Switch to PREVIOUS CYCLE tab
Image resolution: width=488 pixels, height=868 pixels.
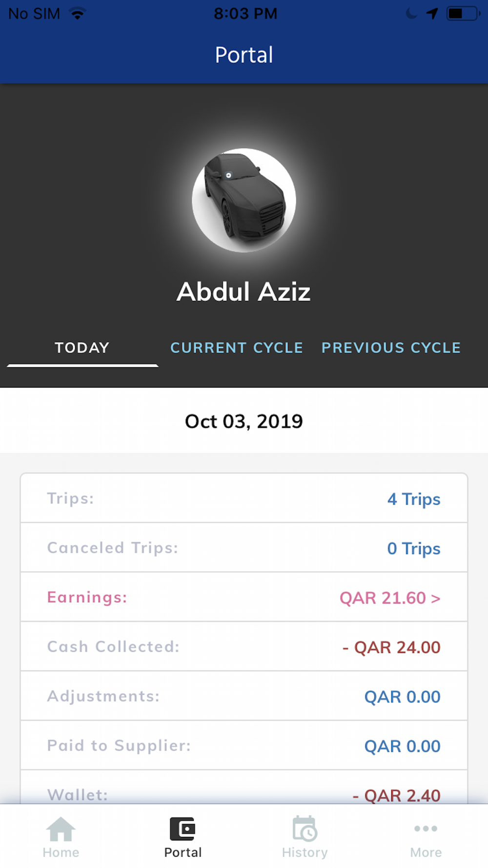point(391,348)
